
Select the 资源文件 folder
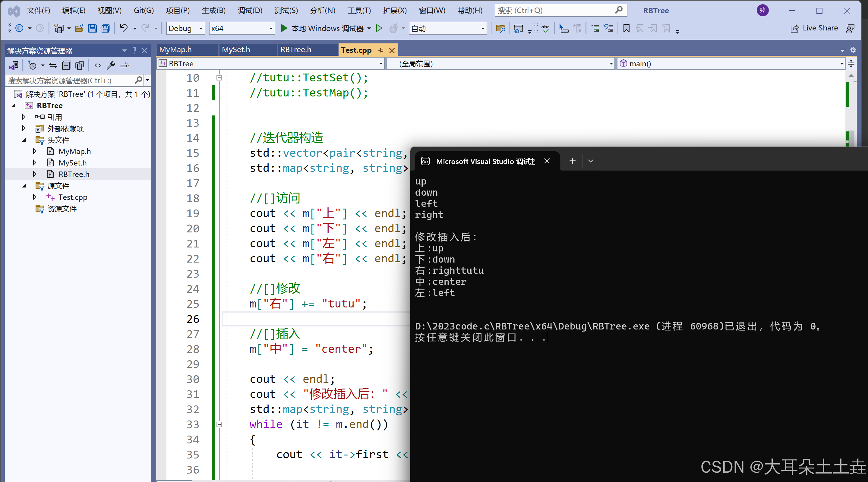pyautogui.click(x=62, y=209)
